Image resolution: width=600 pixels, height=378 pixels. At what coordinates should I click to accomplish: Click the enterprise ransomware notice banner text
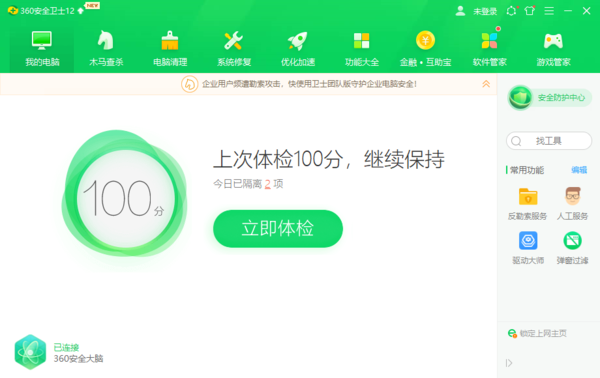[x=309, y=84]
